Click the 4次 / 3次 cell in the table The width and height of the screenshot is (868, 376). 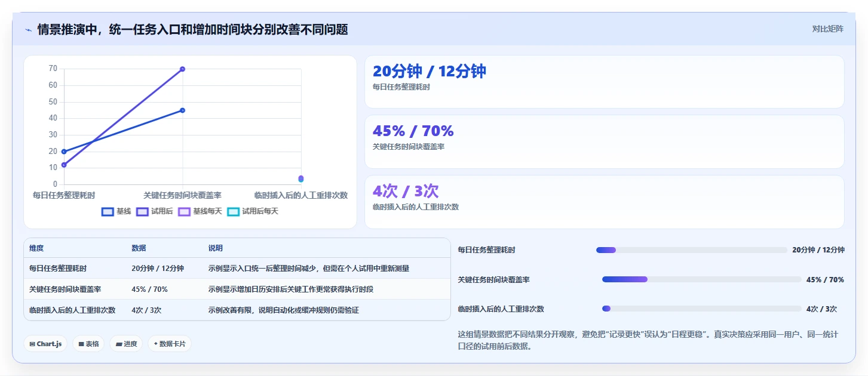[146, 310]
